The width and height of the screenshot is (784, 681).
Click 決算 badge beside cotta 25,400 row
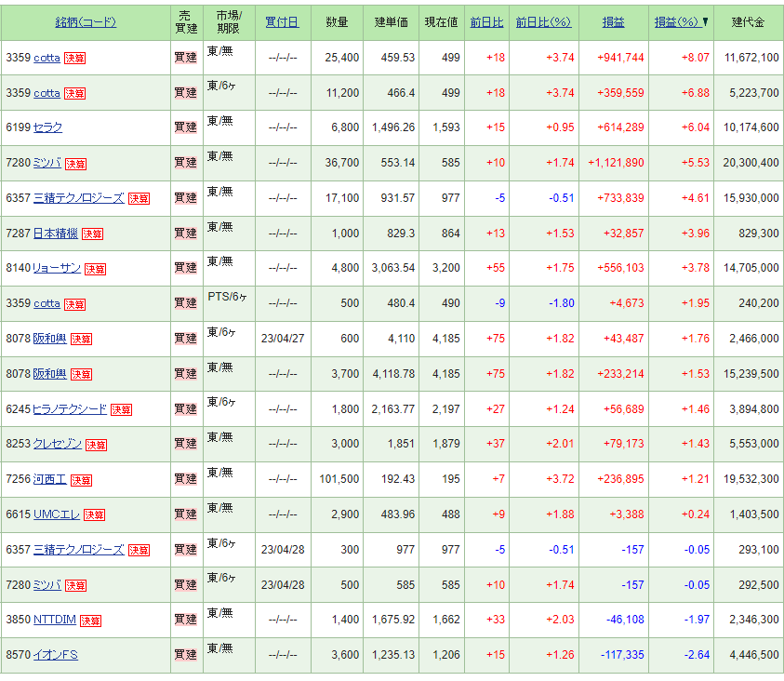point(74,59)
